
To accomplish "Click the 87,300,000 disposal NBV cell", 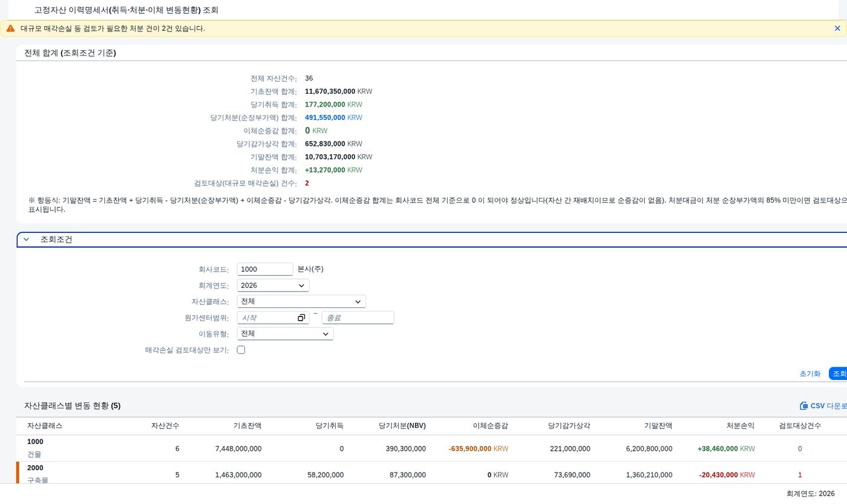I will (x=408, y=475).
